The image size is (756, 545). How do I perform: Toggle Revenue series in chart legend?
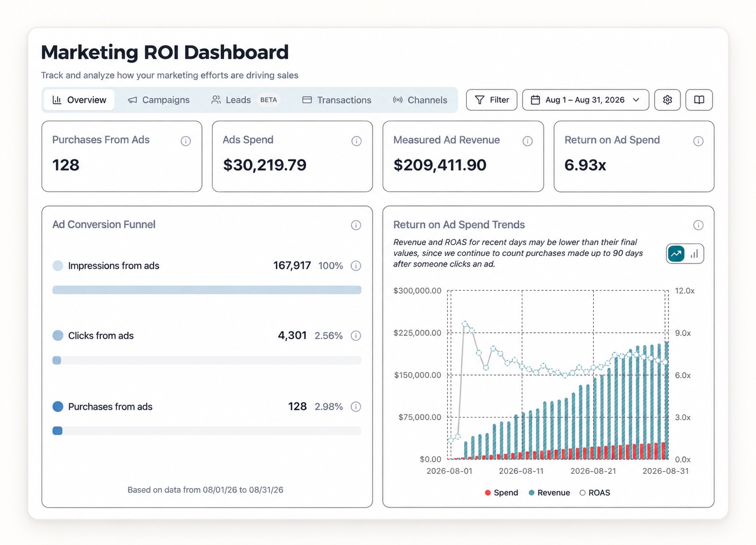coord(549,493)
